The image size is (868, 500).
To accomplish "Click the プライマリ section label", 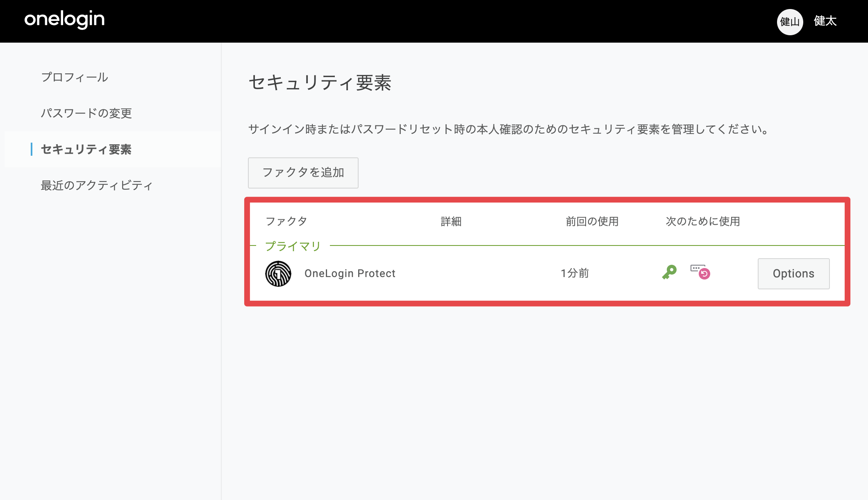I will click(293, 246).
